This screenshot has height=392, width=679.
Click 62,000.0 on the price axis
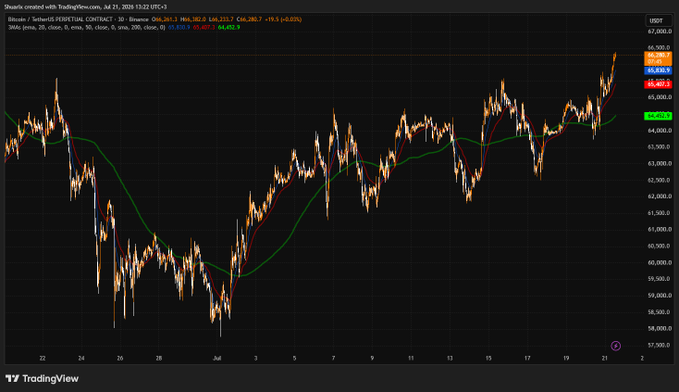click(660, 197)
